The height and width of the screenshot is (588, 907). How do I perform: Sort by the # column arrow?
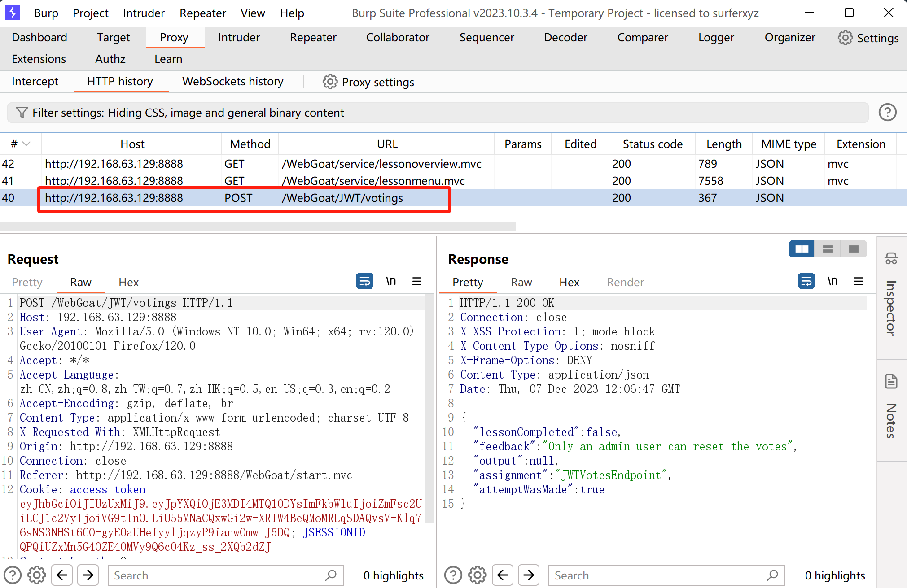click(26, 144)
